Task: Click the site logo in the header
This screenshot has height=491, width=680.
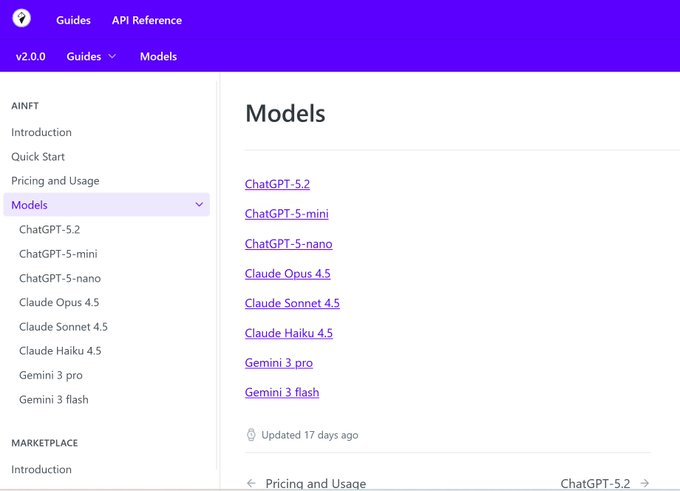Action: coord(21,18)
